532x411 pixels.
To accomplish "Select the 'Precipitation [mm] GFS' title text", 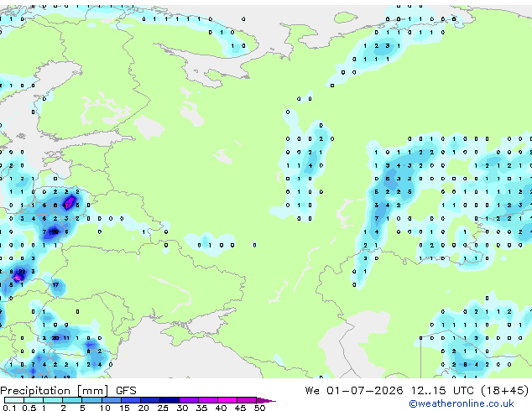I will click(x=68, y=391).
